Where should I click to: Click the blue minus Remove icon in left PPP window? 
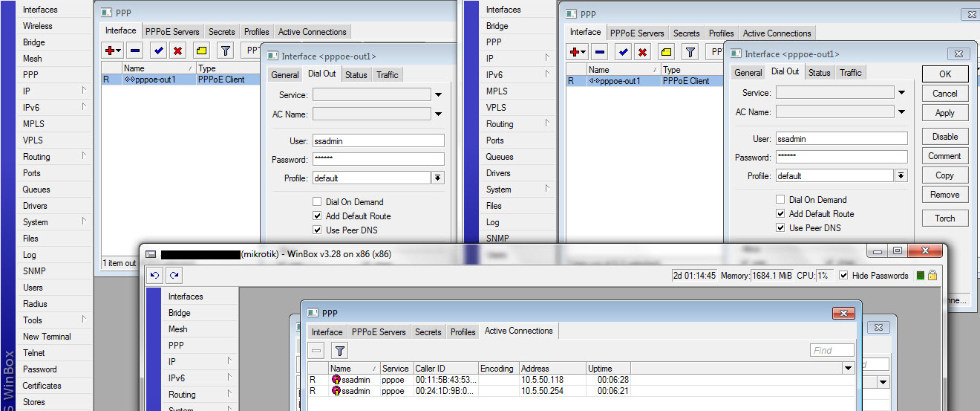[134, 51]
